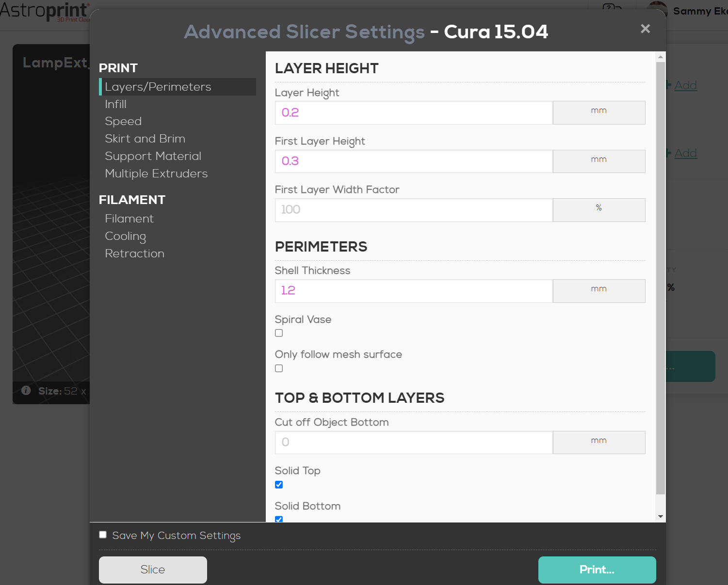This screenshot has width=728, height=585.
Task: Click the PERIMETERS section heading
Action: pos(321,247)
